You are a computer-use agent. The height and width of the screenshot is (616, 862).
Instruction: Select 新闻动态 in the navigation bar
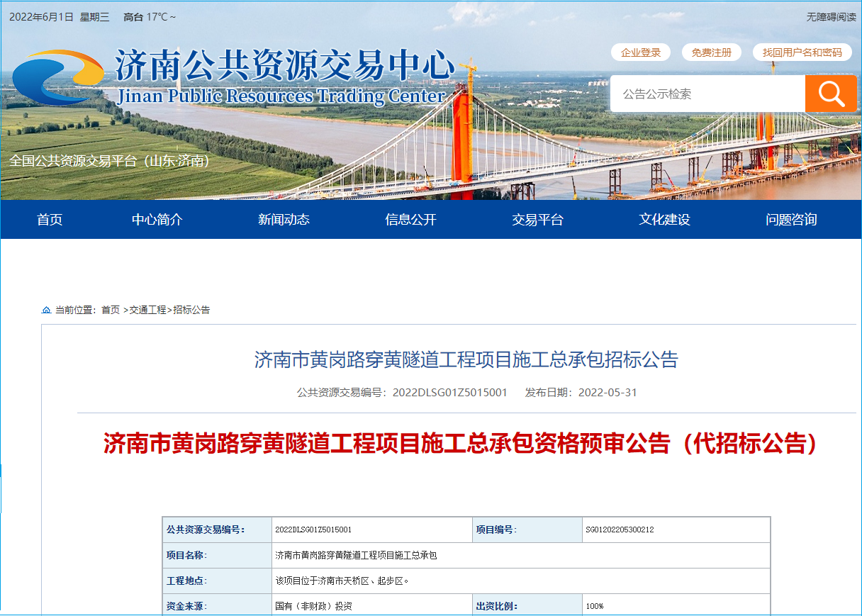[284, 220]
